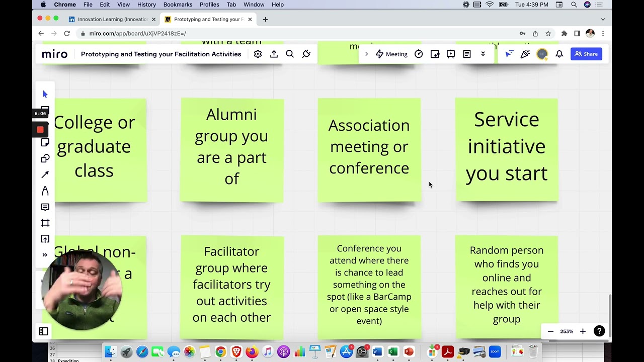The width and height of the screenshot is (644, 362).
Task: Open the comment tool
Action: click(x=45, y=207)
